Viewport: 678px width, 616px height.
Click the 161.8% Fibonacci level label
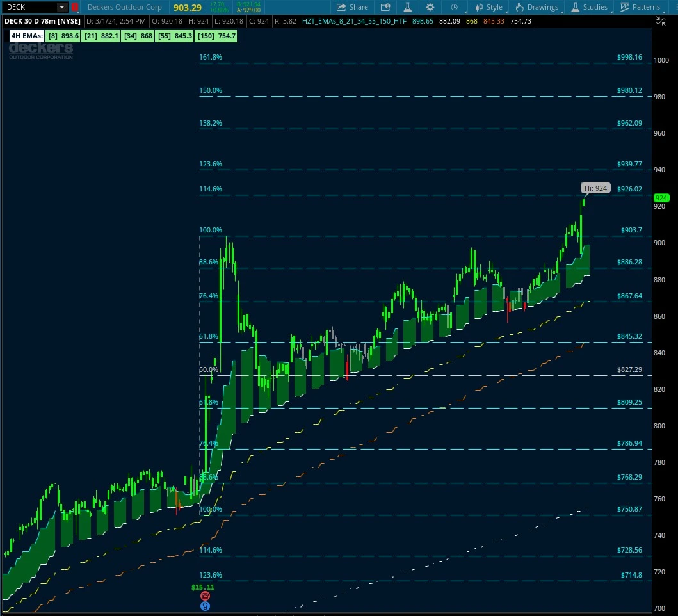click(211, 57)
